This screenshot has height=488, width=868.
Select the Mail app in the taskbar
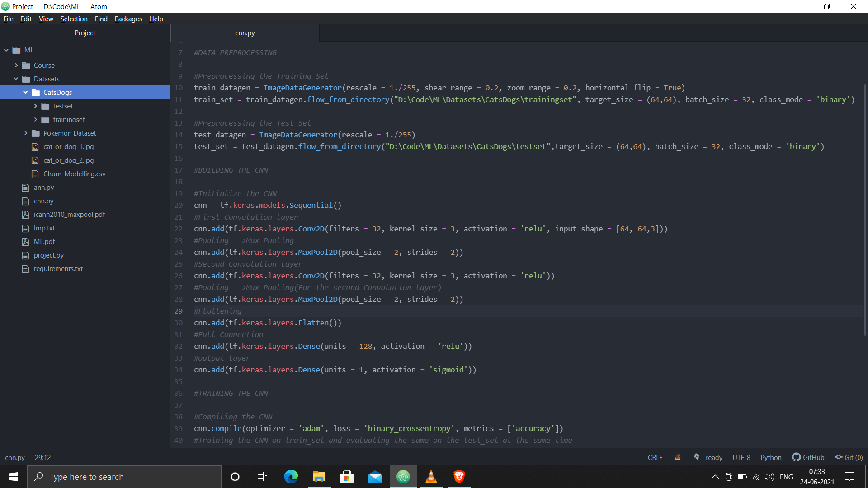[x=375, y=476]
